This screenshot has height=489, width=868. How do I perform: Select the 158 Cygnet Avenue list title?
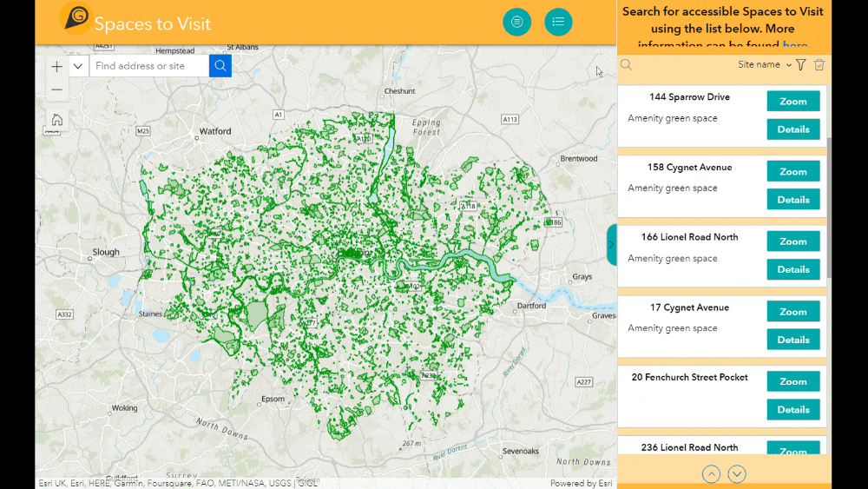point(690,168)
